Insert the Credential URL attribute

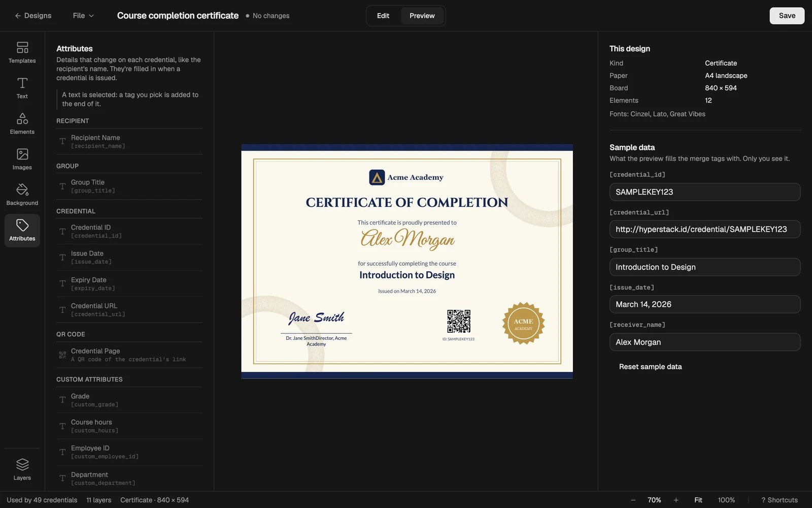click(129, 310)
